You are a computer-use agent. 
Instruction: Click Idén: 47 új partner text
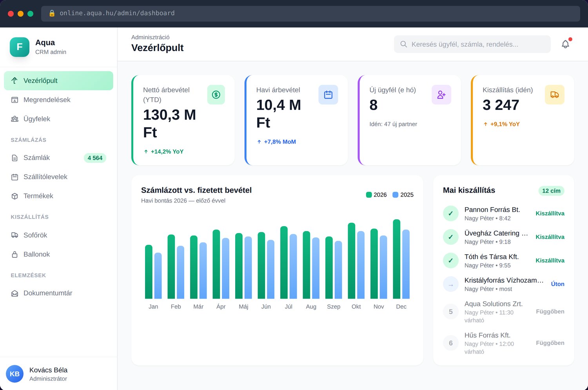click(x=393, y=124)
